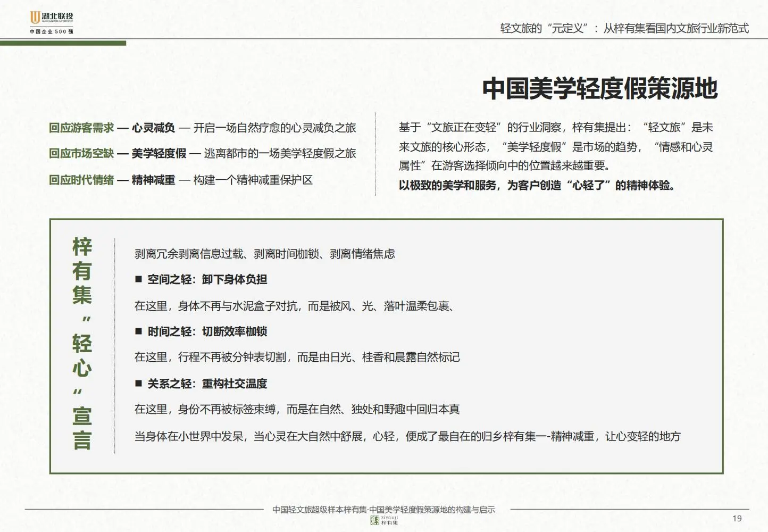The height and width of the screenshot is (532, 768).
Task: Click the bold text 心灵减负
Action: pos(153,128)
